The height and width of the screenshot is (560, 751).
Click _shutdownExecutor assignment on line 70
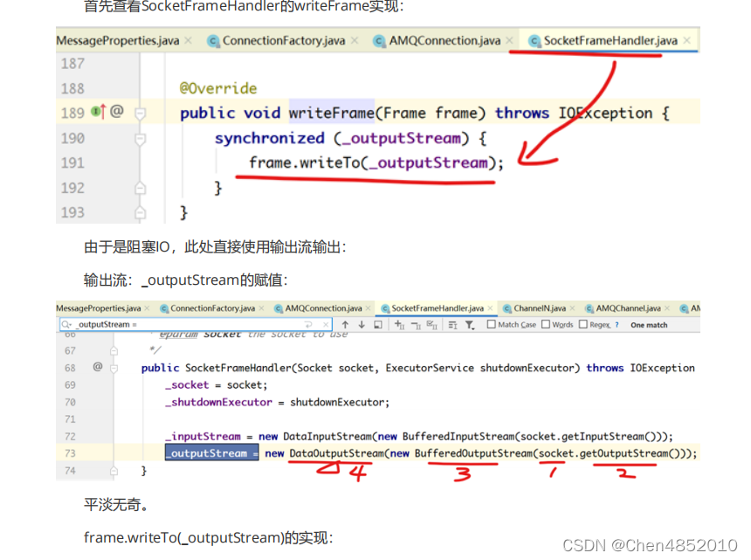point(278,403)
